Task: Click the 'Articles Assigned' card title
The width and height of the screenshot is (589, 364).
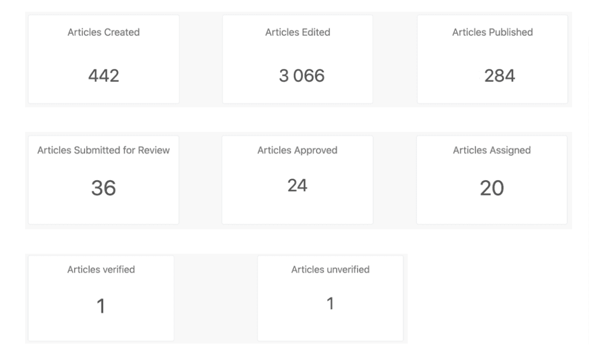Action: pos(492,150)
